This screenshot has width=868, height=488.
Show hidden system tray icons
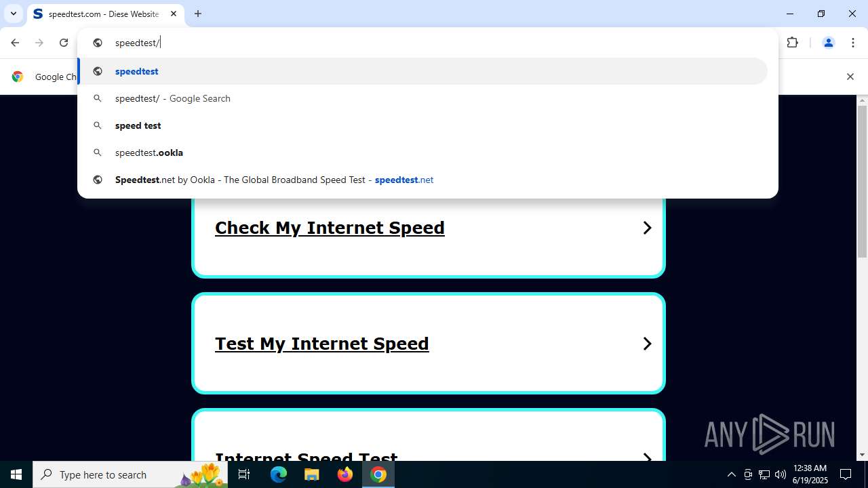tap(731, 474)
